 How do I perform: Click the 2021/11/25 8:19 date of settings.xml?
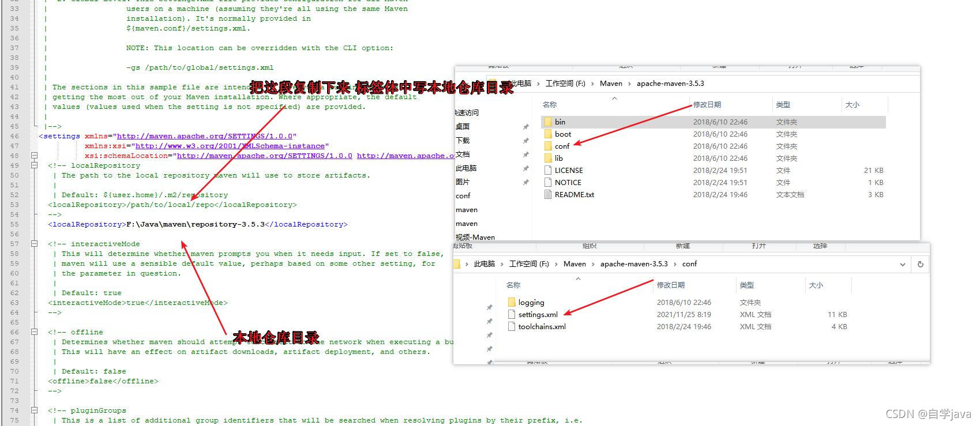(x=684, y=314)
